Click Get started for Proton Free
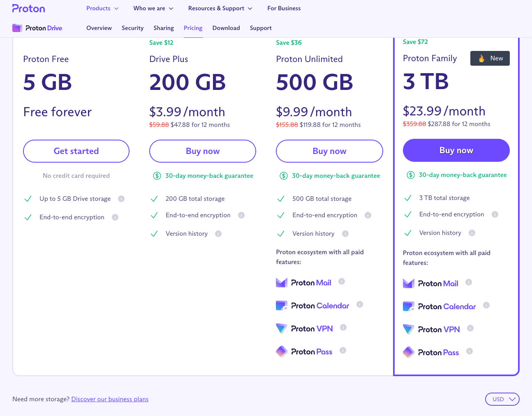532x416 pixels. click(76, 151)
